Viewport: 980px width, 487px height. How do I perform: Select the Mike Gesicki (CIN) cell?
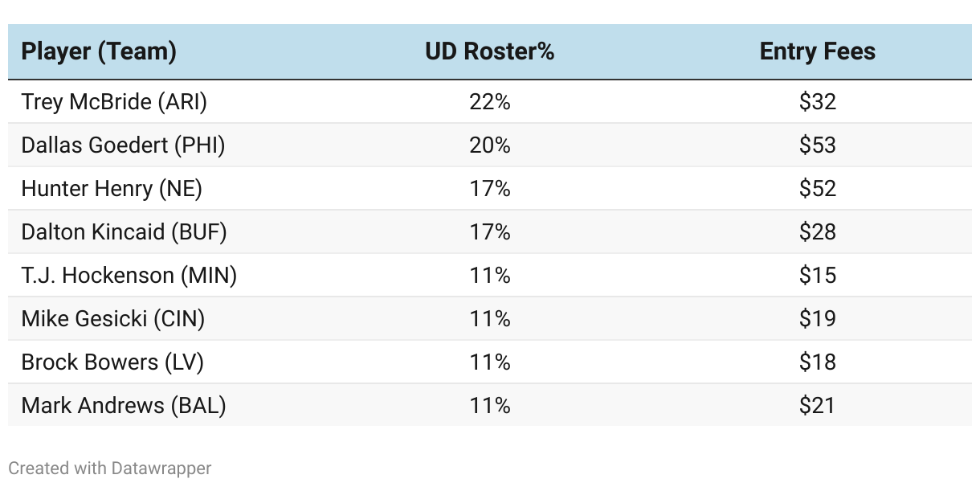pos(113,318)
